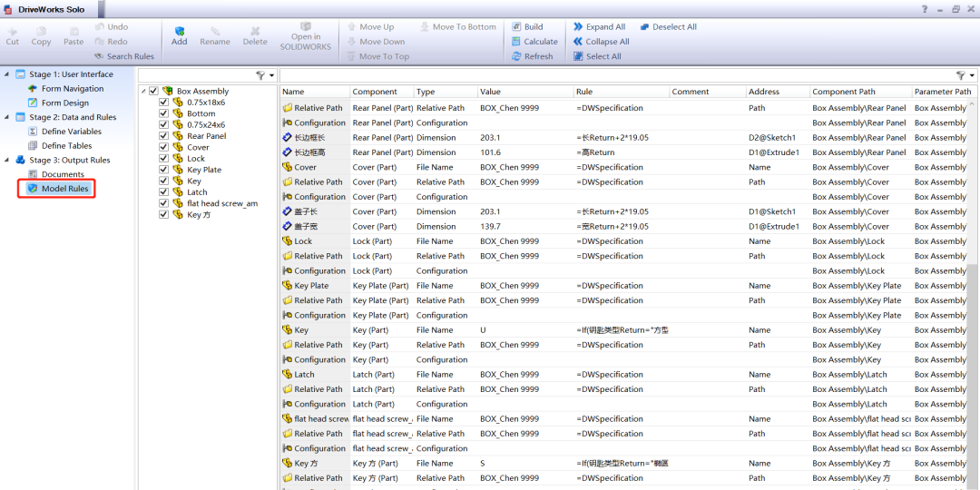980x490 pixels.
Task: Uncheck the Cover checkbox
Action: 163,147
